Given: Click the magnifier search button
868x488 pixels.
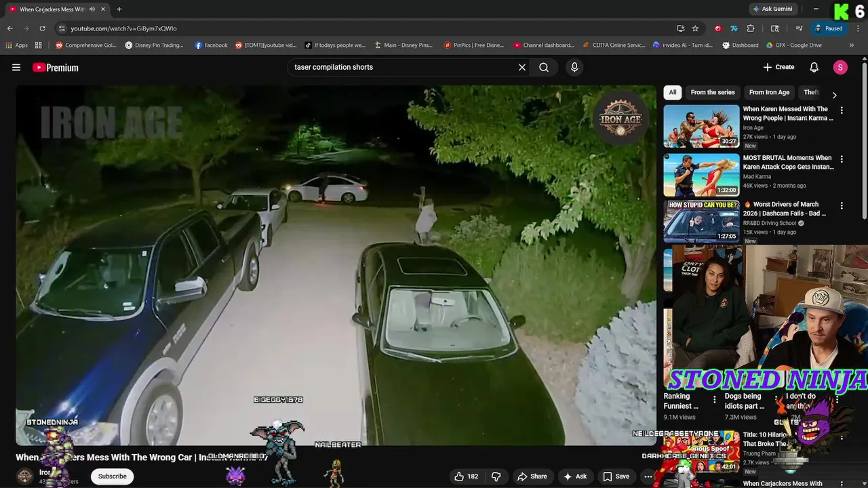Looking at the screenshot, I should [544, 67].
